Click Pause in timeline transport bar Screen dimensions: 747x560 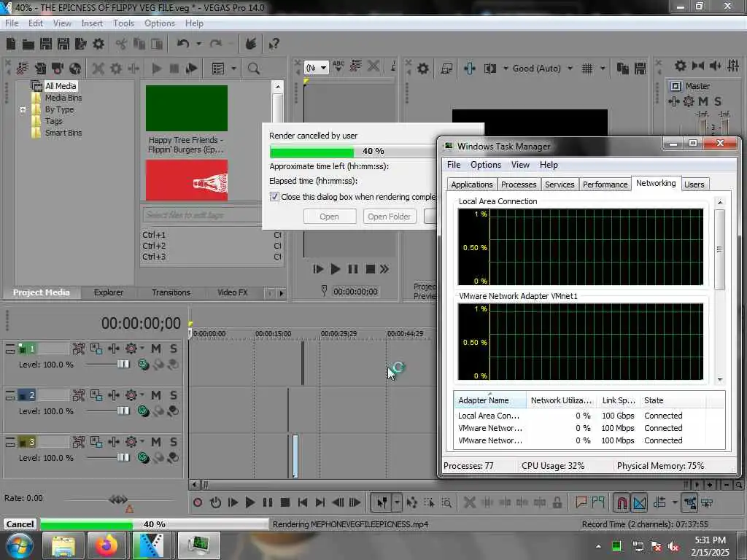pos(267,502)
